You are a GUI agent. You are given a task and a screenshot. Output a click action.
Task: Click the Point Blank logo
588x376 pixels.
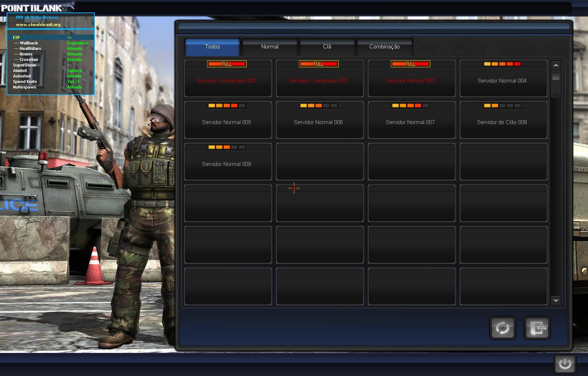coord(37,7)
